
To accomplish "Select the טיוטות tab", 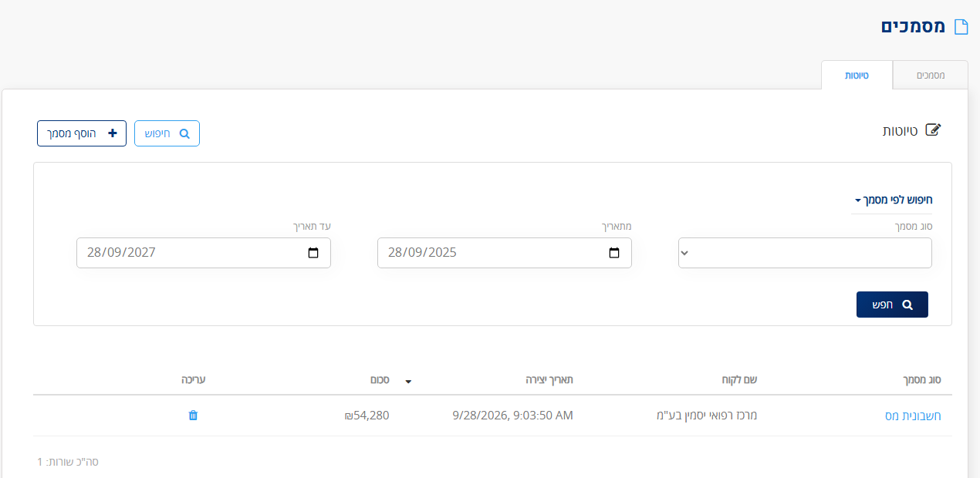I will (857, 76).
